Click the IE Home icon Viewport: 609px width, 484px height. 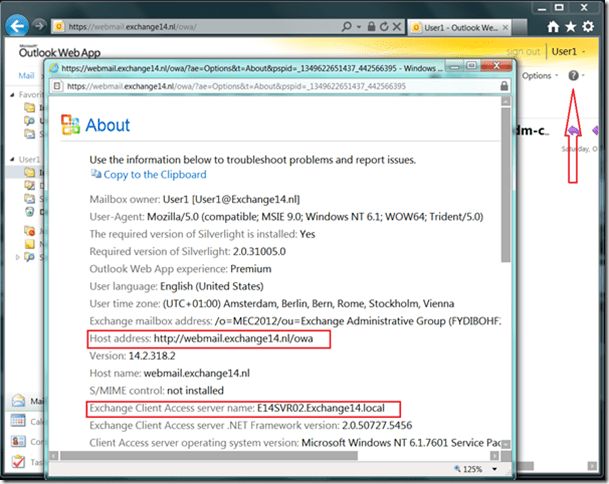554,26
